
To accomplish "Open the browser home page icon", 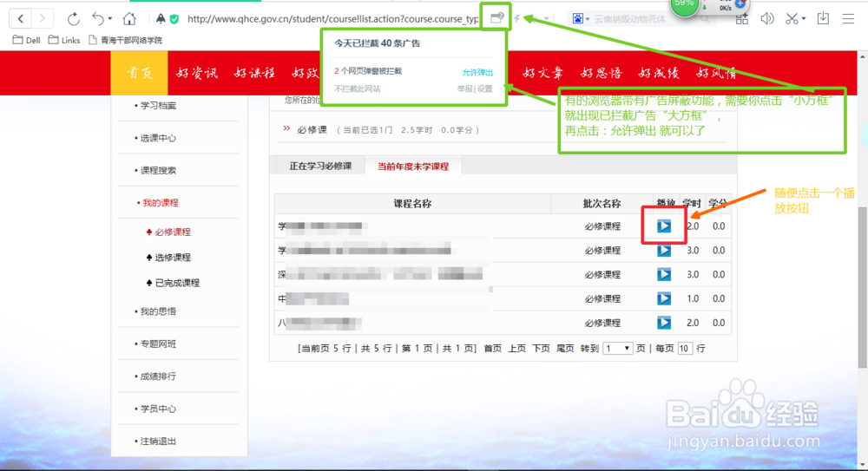I will [129, 19].
